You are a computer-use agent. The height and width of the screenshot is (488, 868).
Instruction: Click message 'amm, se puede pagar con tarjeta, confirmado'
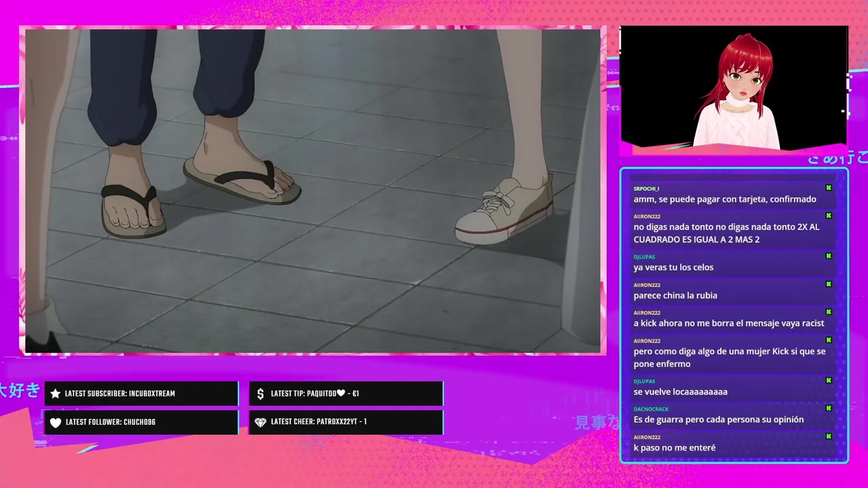(725, 199)
